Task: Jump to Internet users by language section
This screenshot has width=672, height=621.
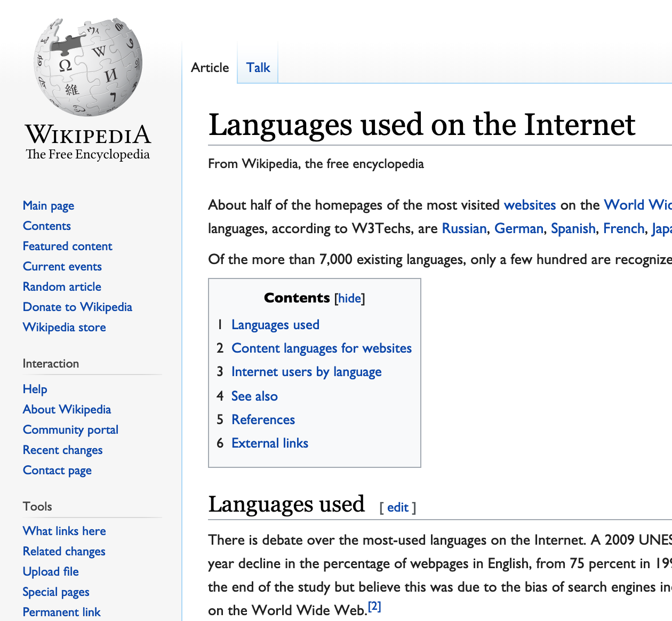Action: (306, 372)
